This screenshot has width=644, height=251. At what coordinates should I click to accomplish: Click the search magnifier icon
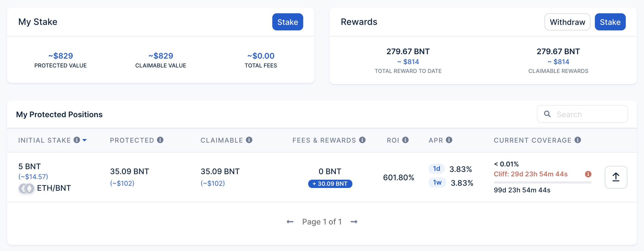pos(547,114)
